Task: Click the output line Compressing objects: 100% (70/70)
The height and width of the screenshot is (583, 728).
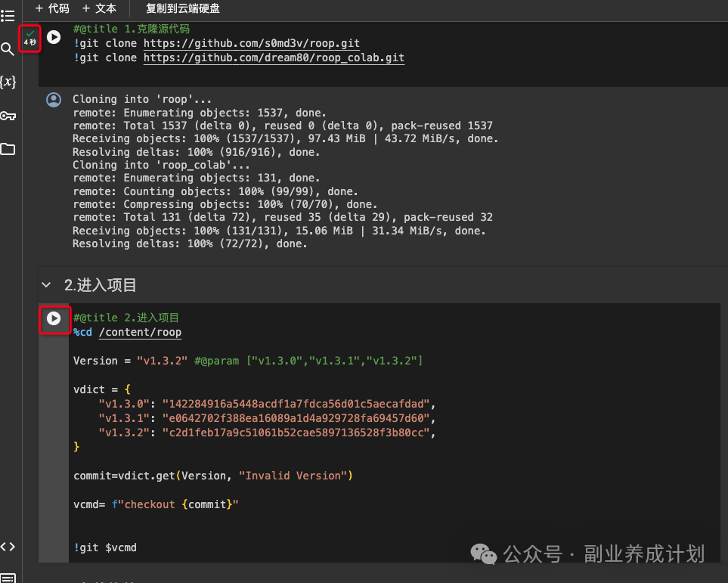Action: click(x=225, y=204)
